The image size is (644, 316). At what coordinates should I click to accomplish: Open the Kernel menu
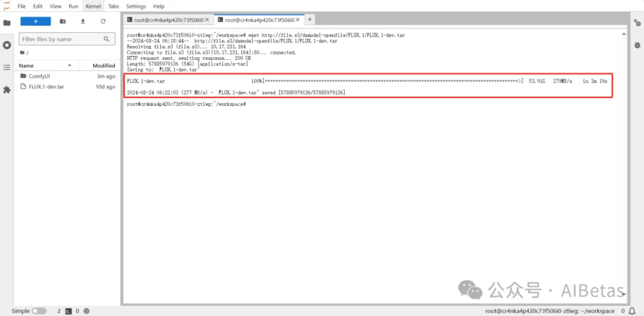coord(93,6)
